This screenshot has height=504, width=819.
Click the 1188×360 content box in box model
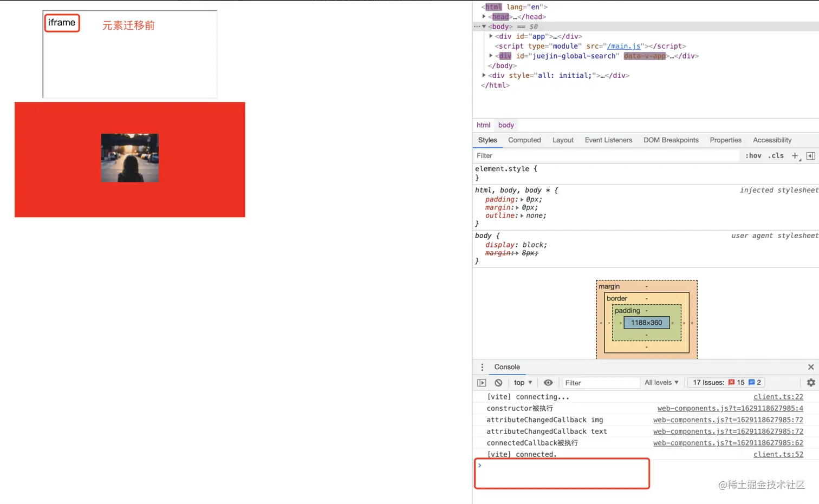point(646,323)
